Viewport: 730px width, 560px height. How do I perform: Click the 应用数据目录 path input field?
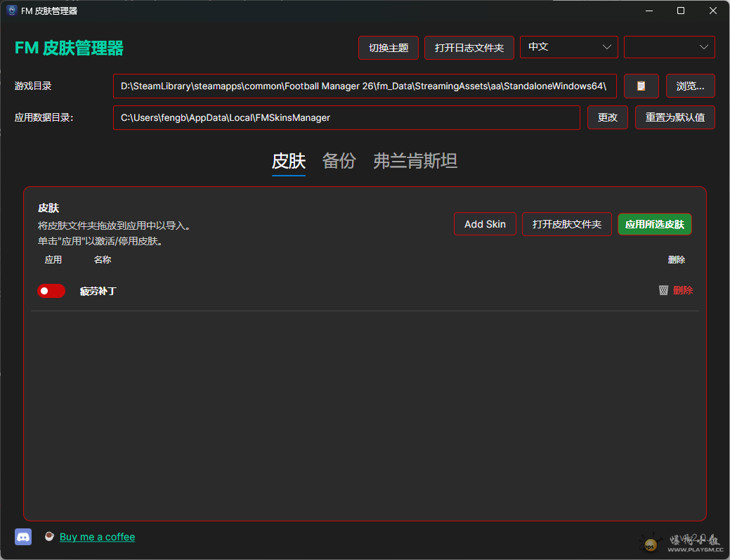[346, 118]
